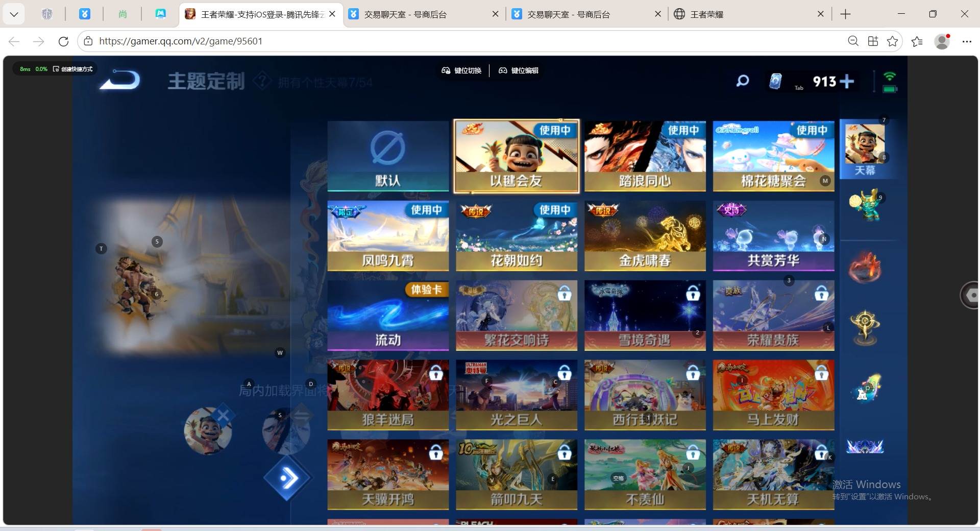Click 键位切换 key layout switch
The height and width of the screenshot is (531, 980).
tap(461, 70)
